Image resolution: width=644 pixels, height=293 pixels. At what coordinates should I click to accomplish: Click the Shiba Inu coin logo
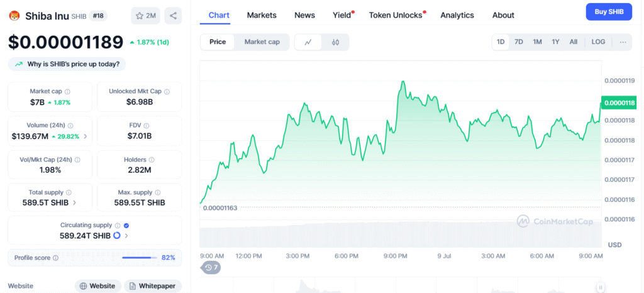click(x=14, y=16)
